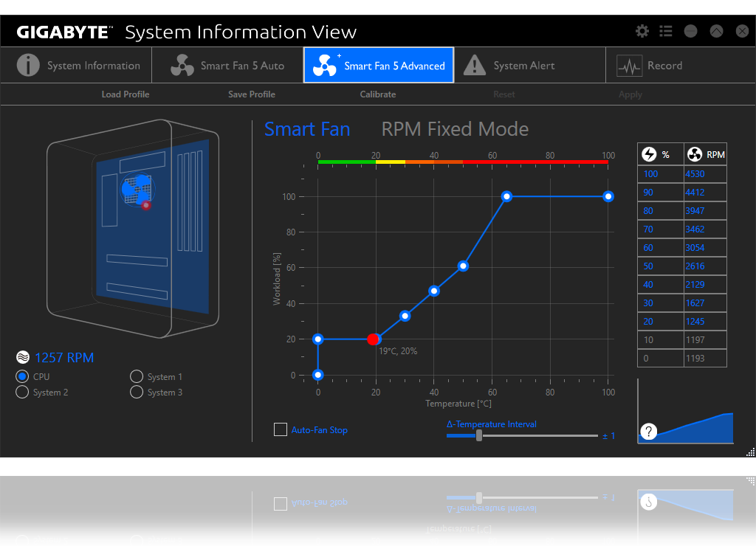
Task: Click the fan RPM column header icon
Action: tap(694, 154)
